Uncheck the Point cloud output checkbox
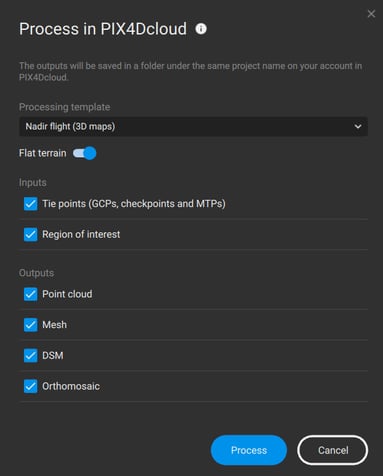383x476 pixels. pos(31,294)
